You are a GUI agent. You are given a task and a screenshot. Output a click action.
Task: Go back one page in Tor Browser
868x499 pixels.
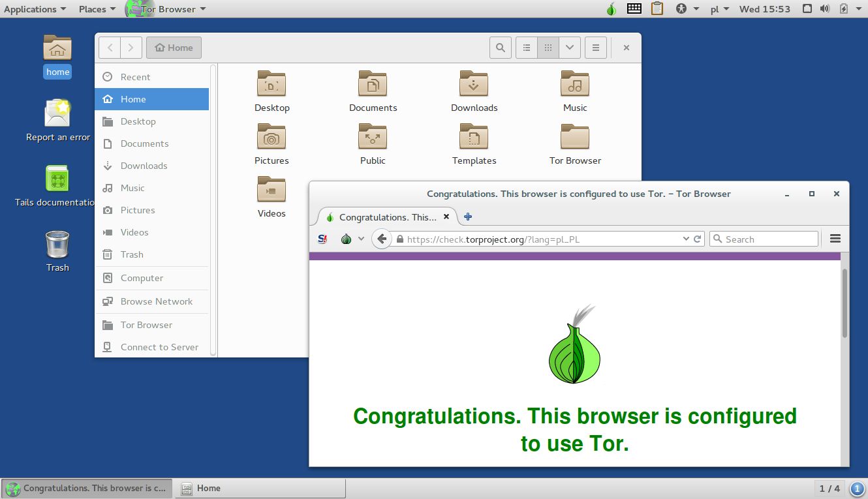[x=382, y=239]
